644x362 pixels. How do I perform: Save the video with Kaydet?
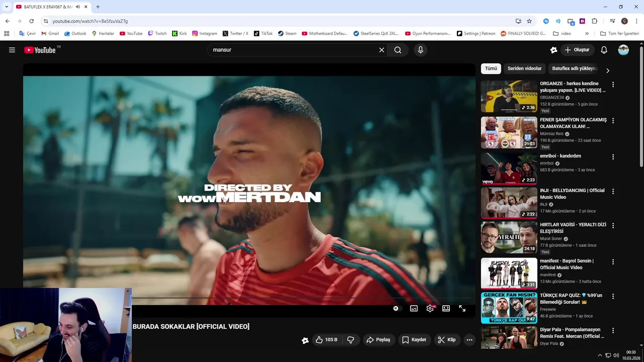[x=414, y=340]
